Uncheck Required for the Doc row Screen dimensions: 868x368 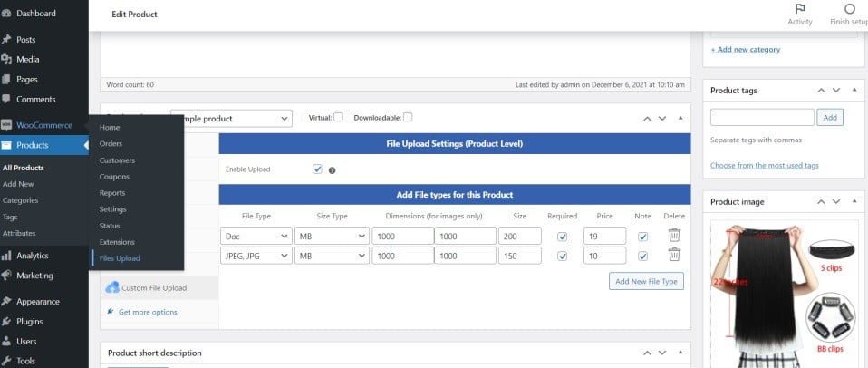coord(563,237)
